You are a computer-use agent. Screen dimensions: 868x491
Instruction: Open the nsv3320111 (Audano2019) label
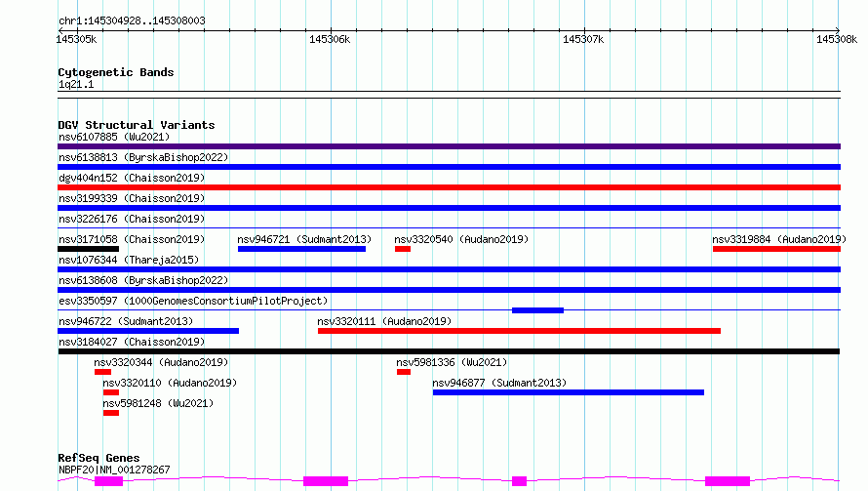point(384,321)
